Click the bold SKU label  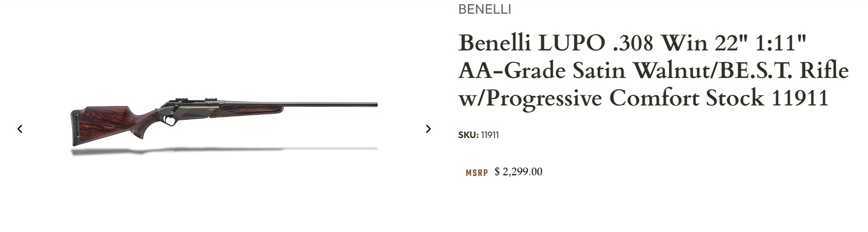[x=468, y=135]
